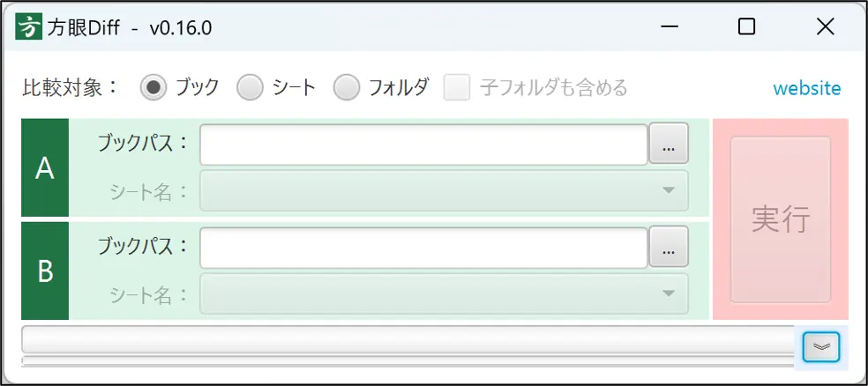Click the ブックパス input field for A
Screen dimensions: 868x386
tap(423, 145)
